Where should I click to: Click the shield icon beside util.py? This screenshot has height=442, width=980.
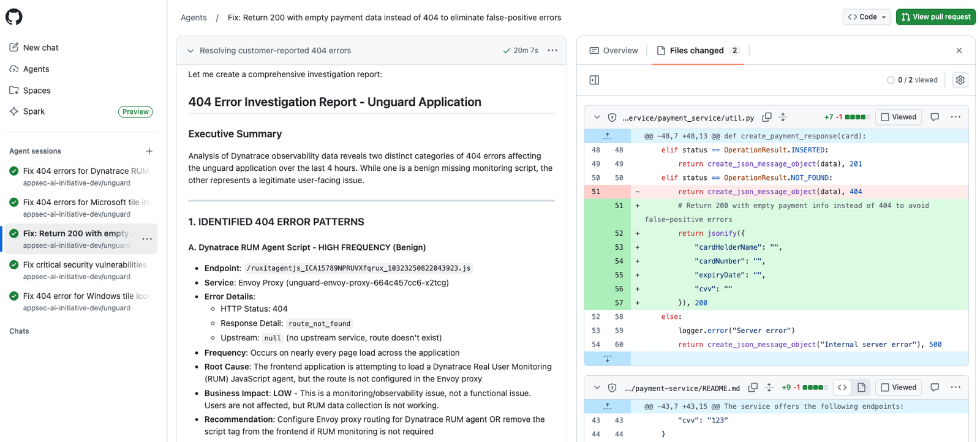coord(612,118)
